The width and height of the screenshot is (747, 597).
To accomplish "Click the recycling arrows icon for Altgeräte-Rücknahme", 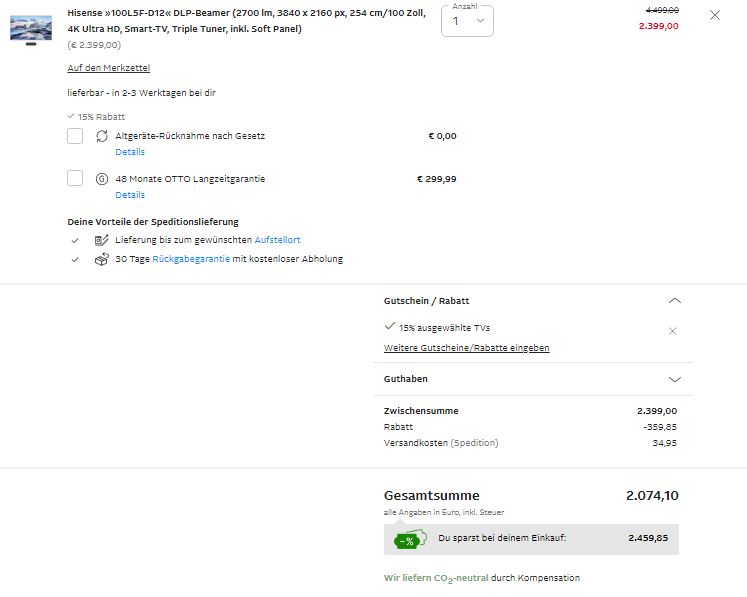I will click(x=102, y=136).
